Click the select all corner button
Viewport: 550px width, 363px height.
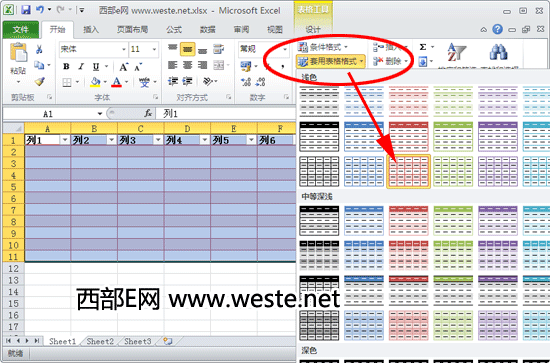(x=13, y=128)
